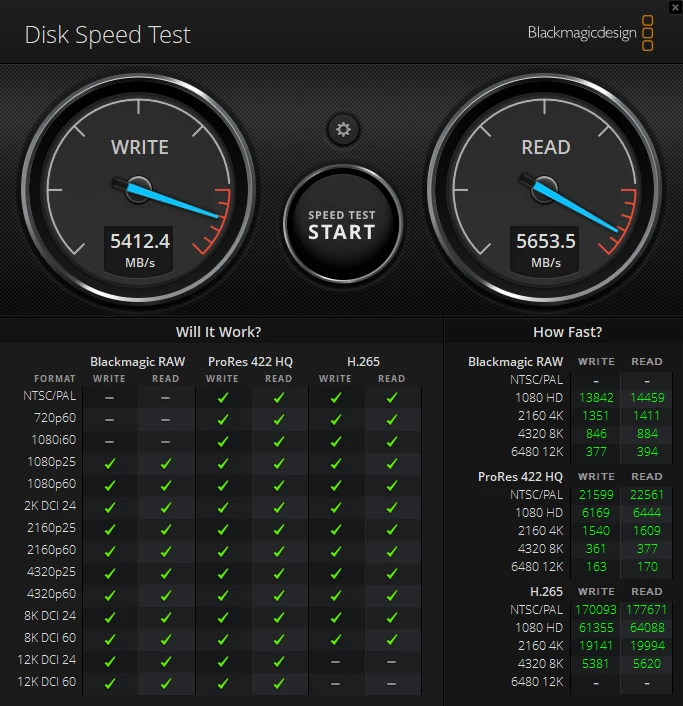The height and width of the screenshot is (706, 683).
Task: Click Blackmagic RAW read checkmark for 12K DCI 60
Action: pyautogui.click(x=166, y=683)
